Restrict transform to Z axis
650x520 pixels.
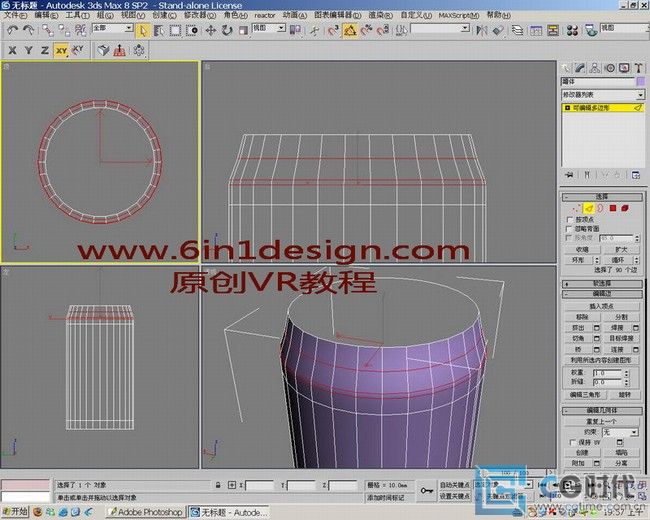45,51
